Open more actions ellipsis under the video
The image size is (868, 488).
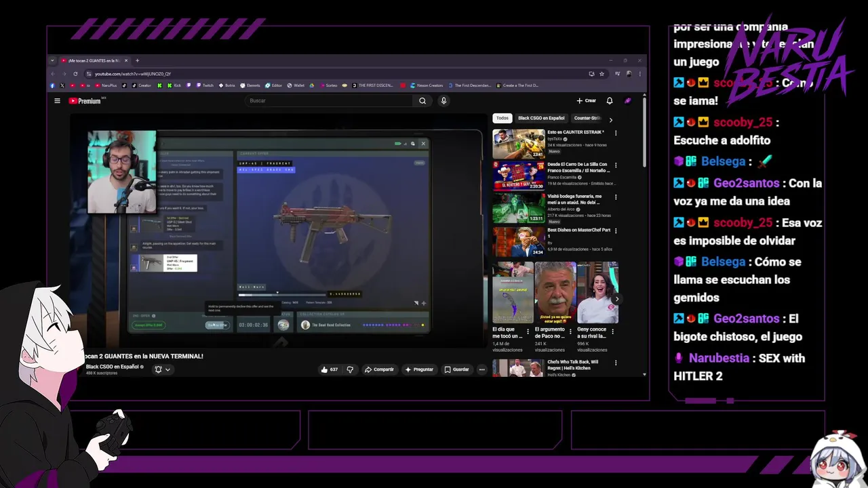click(482, 369)
